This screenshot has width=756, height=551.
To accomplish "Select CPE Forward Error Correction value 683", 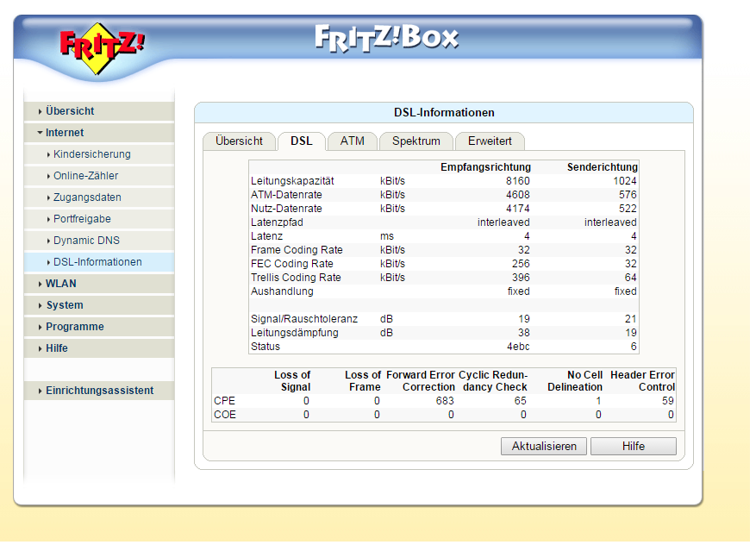I will [445, 402].
